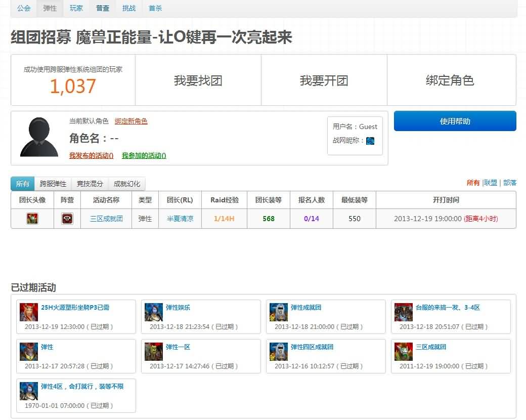This screenshot has height=420, width=526.
Task: Open expired activity titled 弹性 from 2013-12-17 20:57
Action: pyautogui.click(x=47, y=347)
